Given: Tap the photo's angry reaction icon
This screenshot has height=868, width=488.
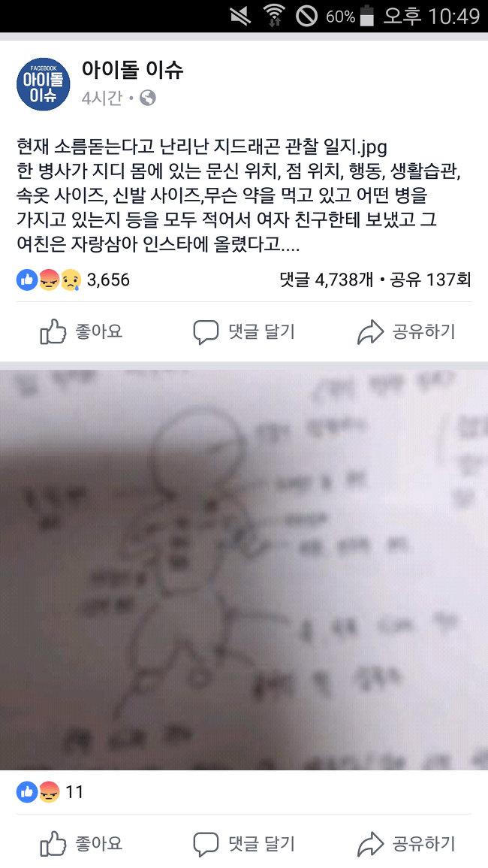Looking at the screenshot, I should (49, 792).
